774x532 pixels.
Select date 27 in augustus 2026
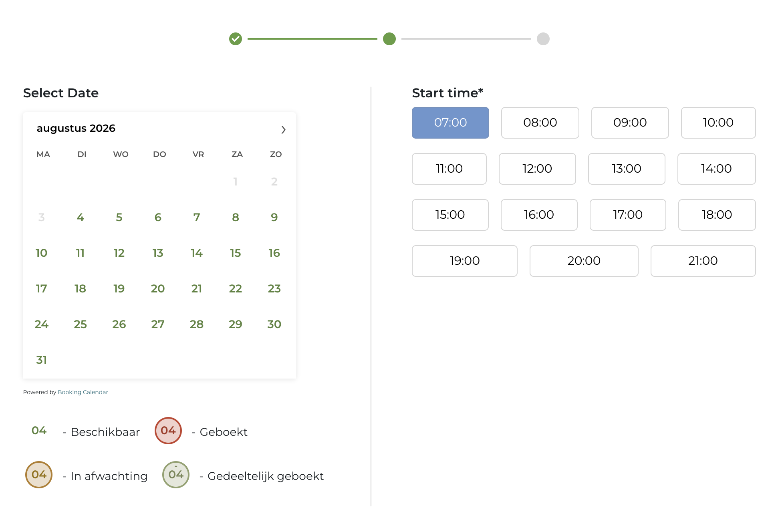158,324
